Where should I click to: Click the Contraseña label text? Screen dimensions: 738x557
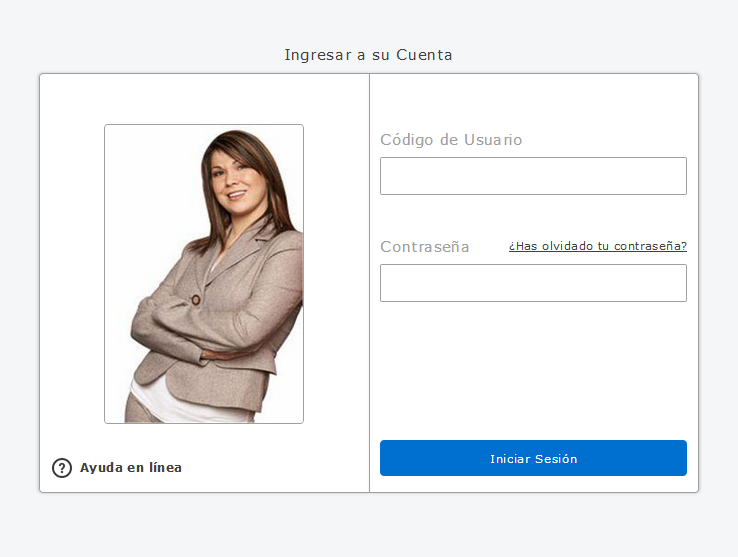425,247
